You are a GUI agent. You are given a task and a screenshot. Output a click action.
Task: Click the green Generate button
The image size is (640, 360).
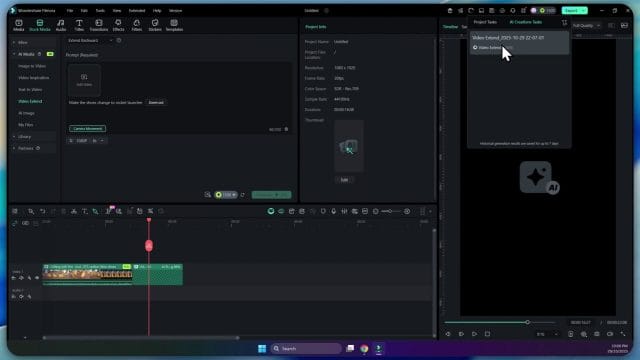tap(271, 195)
